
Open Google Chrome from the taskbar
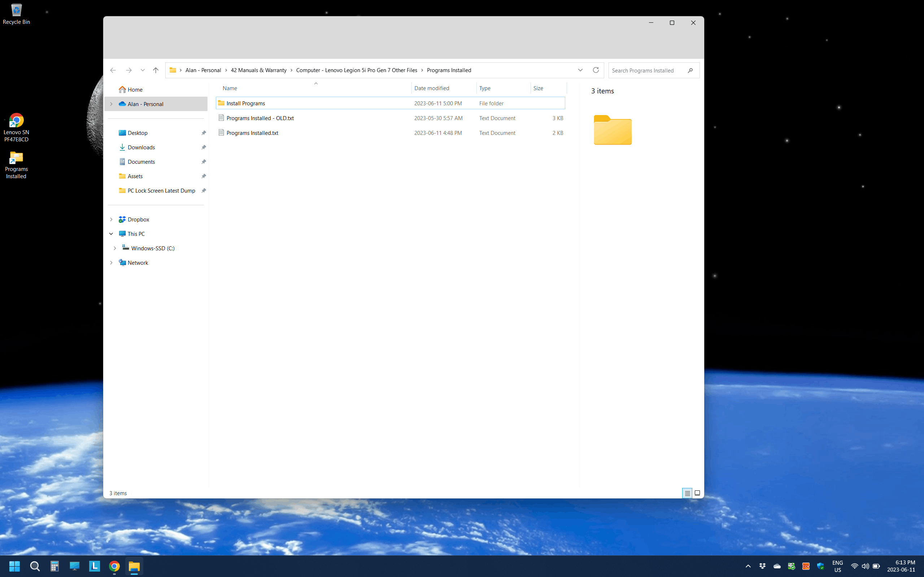(x=114, y=566)
